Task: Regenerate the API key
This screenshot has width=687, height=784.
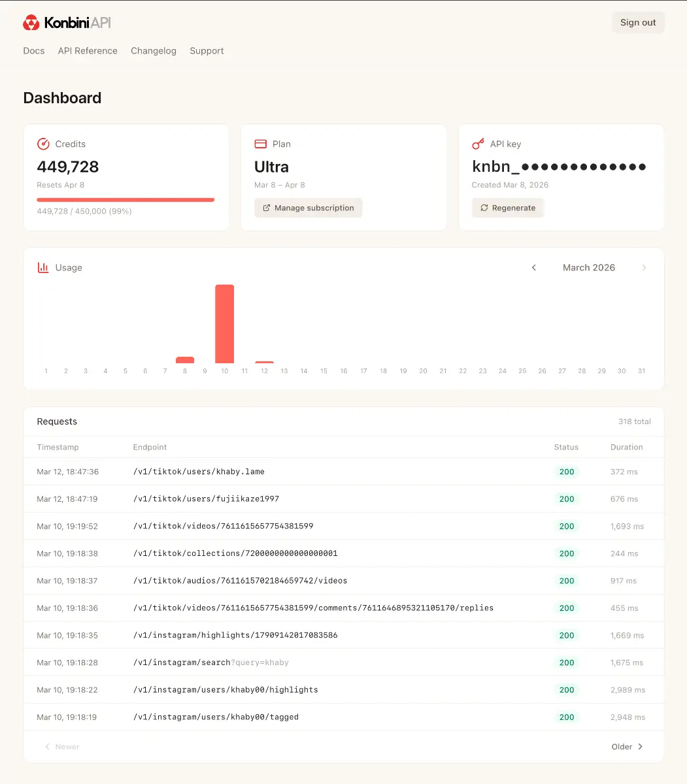Action: pyautogui.click(x=508, y=208)
